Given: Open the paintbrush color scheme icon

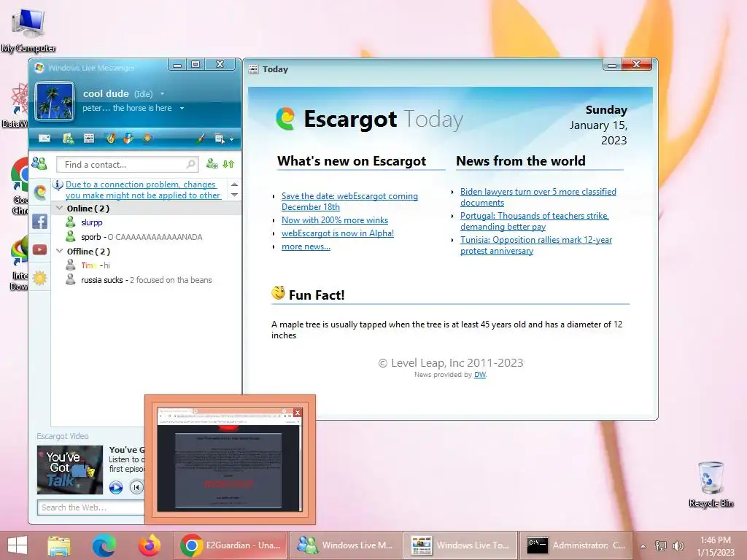Looking at the screenshot, I should [201, 139].
